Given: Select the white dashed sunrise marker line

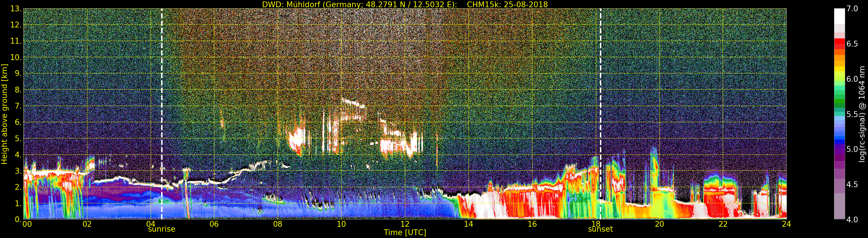Looking at the screenshot, I should tap(162, 114).
